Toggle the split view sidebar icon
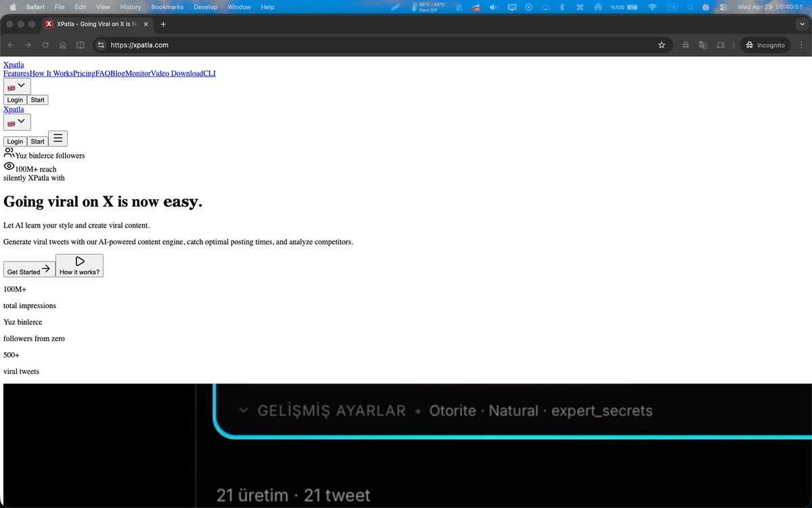The width and height of the screenshot is (812, 508). [x=80, y=45]
